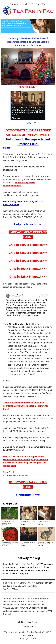The image size is (56, 644).
Task: Open the densely populated borough Wikipedia ad
Action: click(28, 105)
